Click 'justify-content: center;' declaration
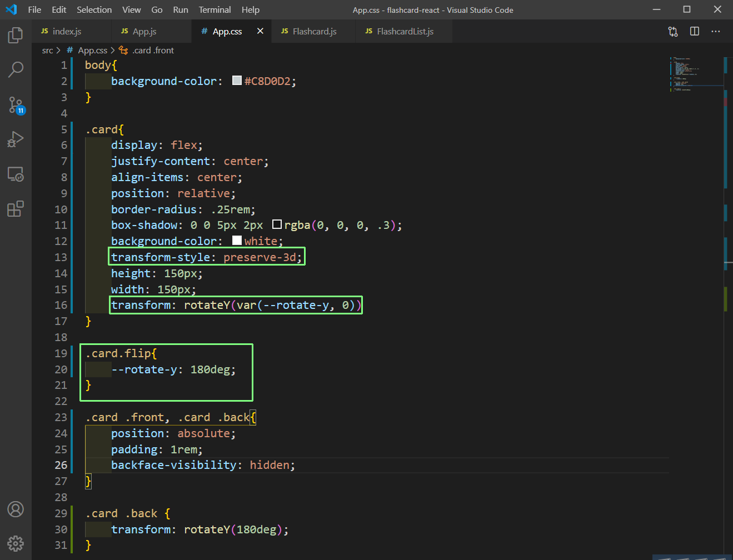Viewport: 733px width, 560px height. (190, 161)
